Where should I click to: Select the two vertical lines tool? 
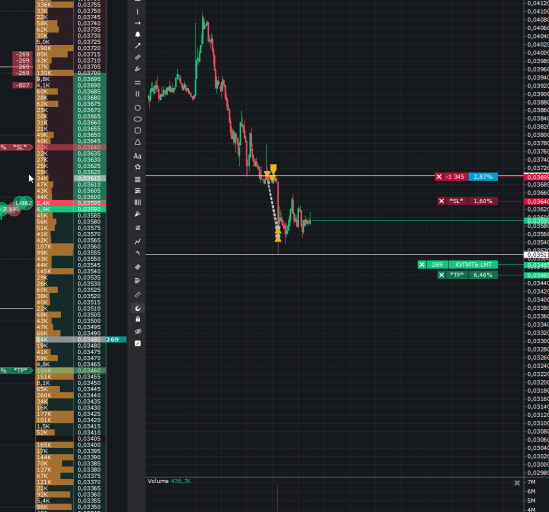pyautogui.click(x=138, y=94)
